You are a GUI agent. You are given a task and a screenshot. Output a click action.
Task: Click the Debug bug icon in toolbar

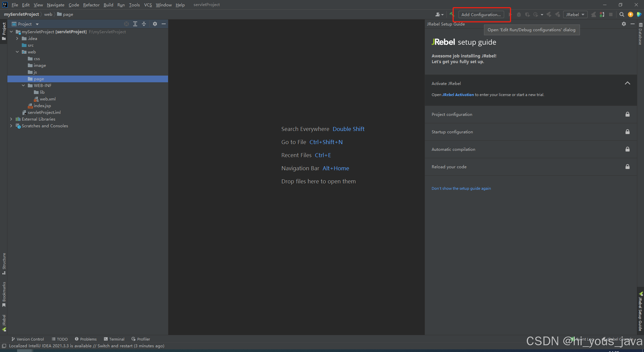(x=519, y=14)
